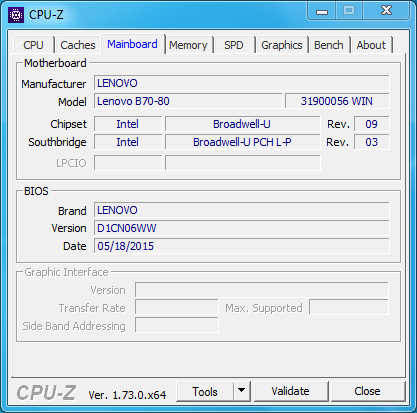The height and width of the screenshot is (413, 417).
Task: Go to the Memory tab
Action: (188, 45)
